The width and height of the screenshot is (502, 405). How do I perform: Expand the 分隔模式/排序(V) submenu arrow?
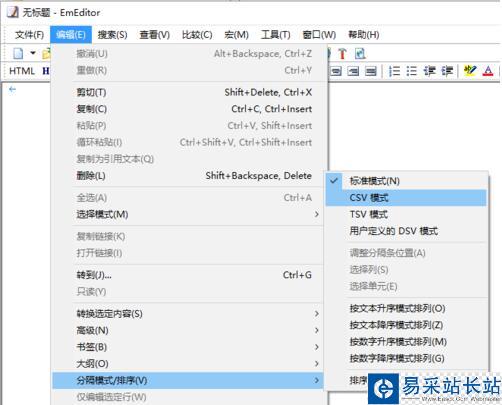pos(317,380)
